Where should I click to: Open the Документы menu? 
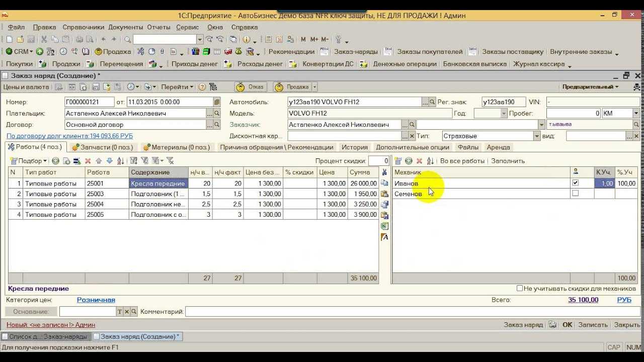click(126, 27)
